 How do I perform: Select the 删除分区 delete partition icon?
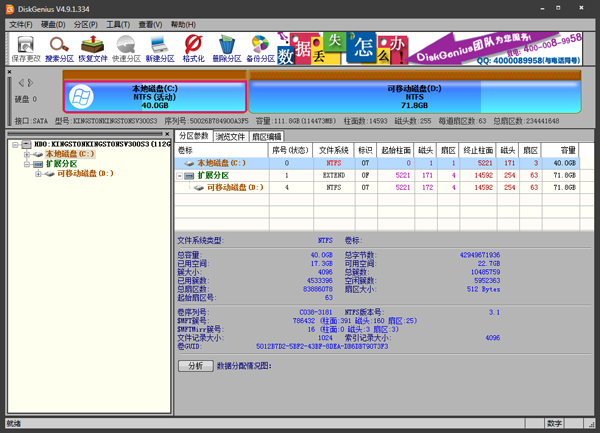click(227, 49)
